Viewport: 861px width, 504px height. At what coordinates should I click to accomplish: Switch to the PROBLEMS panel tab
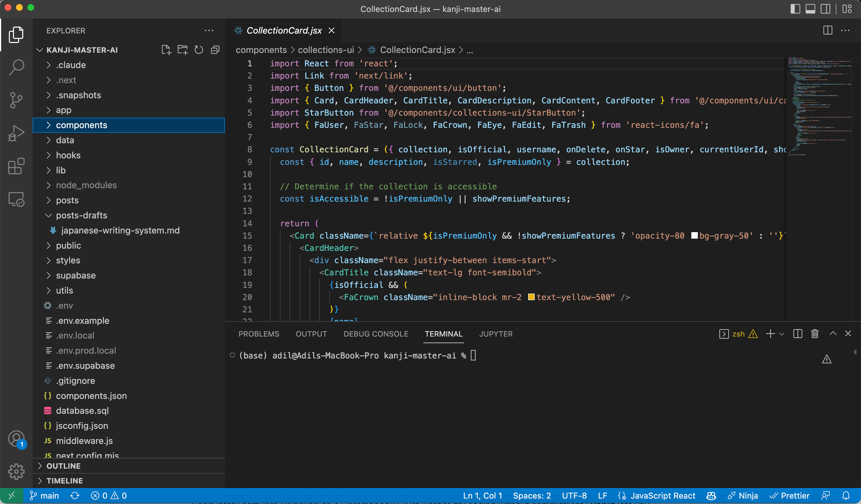point(259,334)
